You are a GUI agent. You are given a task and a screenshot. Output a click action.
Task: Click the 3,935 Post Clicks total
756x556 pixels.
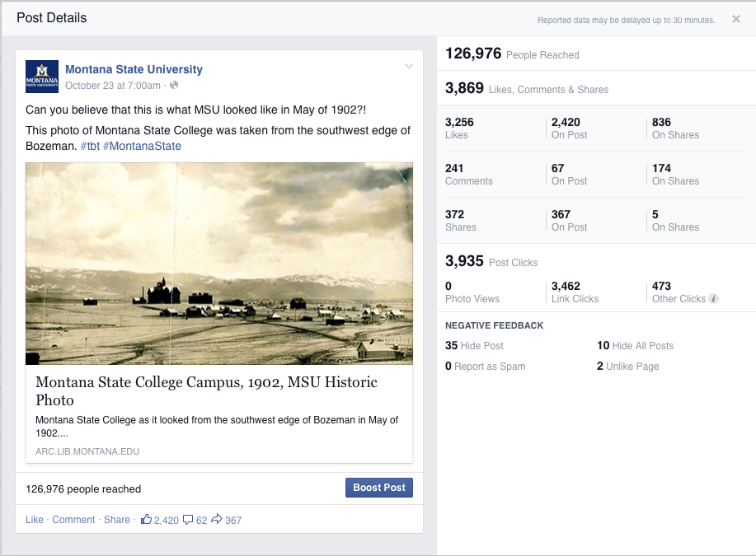pyautogui.click(x=491, y=261)
